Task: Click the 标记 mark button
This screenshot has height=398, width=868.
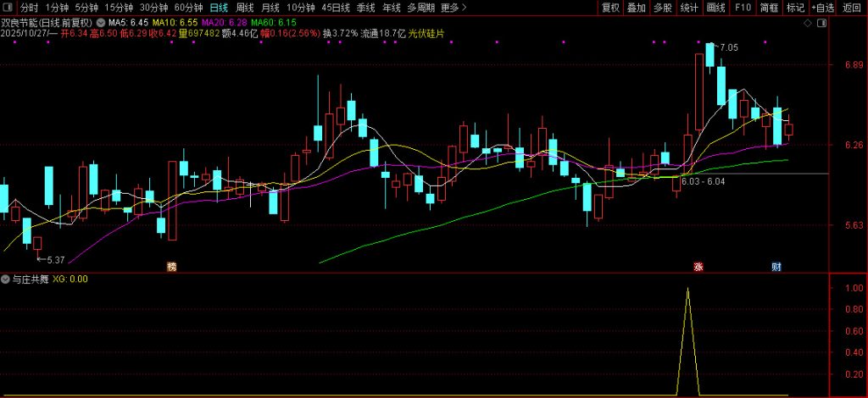Action: tap(795, 8)
